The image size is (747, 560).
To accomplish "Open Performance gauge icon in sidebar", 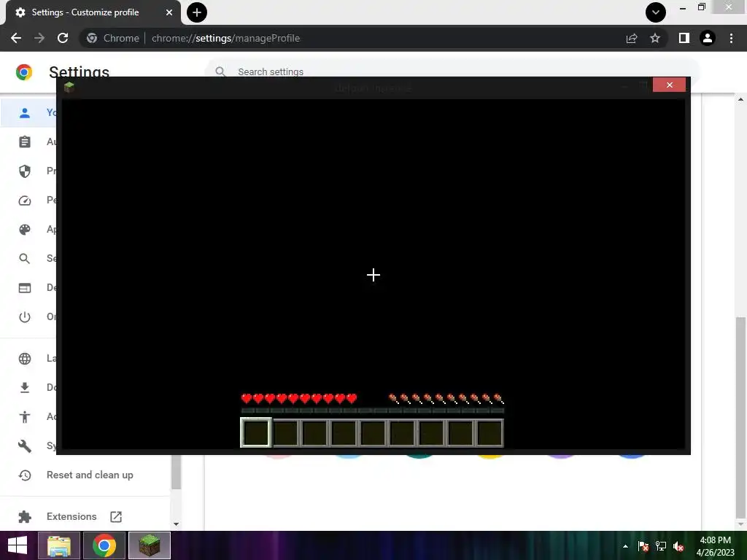I will point(25,200).
